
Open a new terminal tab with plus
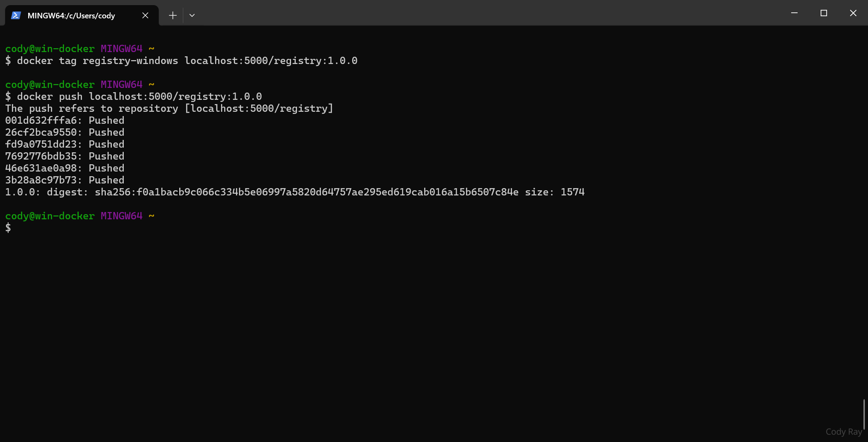172,15
